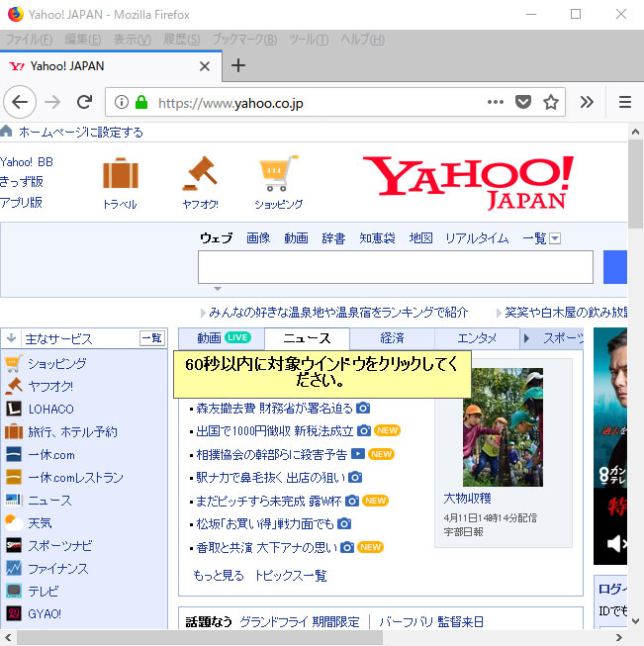This screenshot has height=646, width=644.
Task: Click the home icon beside ホームページに設定する
Action: coord(6,132)
